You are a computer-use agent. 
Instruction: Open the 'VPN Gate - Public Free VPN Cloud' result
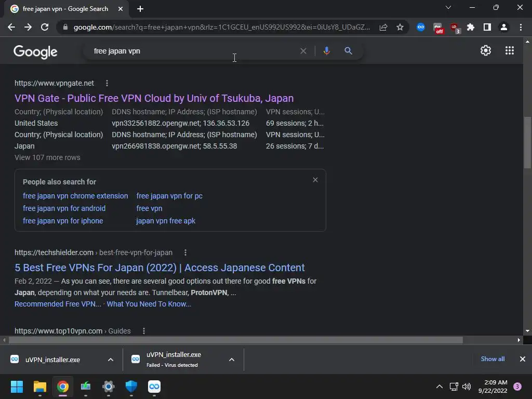click(154, 98)
